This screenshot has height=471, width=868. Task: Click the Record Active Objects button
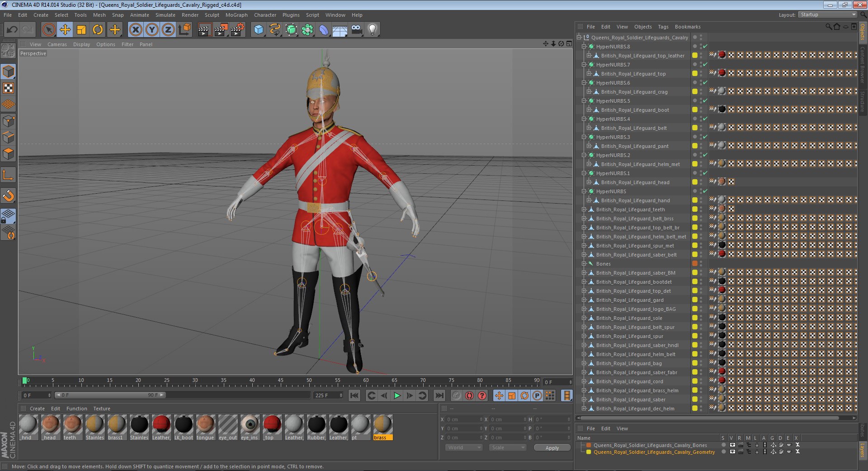click(457, 395)
